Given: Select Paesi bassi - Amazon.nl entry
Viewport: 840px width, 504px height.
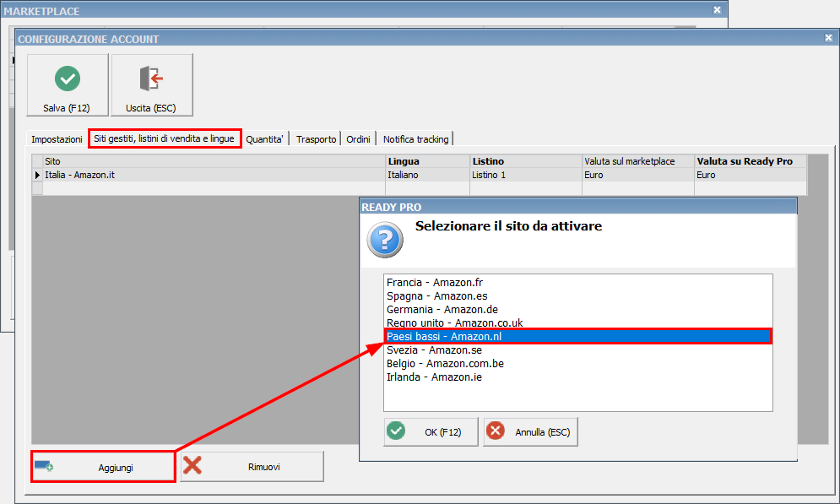Looking at the screenshot, I should point(578,336).
